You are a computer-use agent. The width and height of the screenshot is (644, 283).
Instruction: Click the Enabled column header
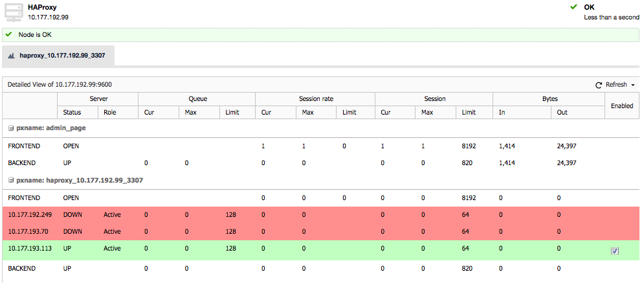622,106
